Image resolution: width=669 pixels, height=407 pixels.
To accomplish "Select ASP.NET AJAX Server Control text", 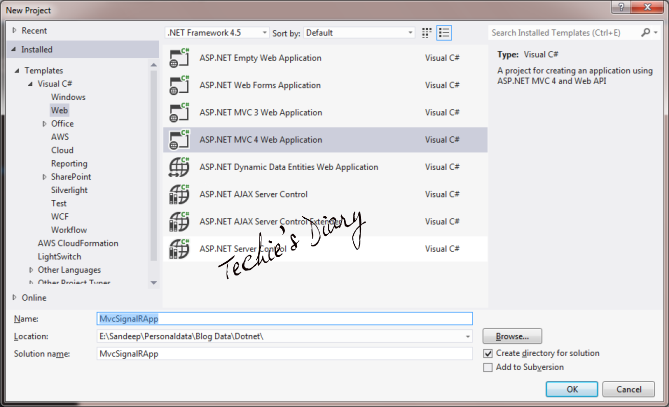I will [x=253, y=195].
